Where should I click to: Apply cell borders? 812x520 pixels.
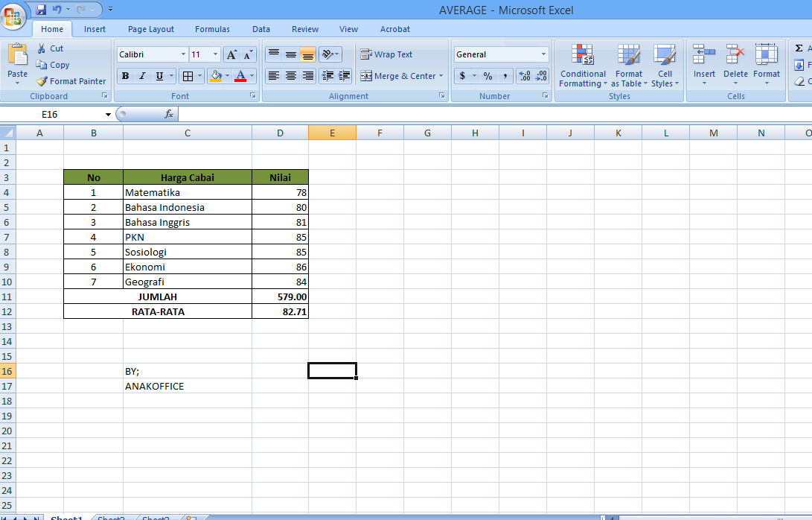[x=188, y=76]
